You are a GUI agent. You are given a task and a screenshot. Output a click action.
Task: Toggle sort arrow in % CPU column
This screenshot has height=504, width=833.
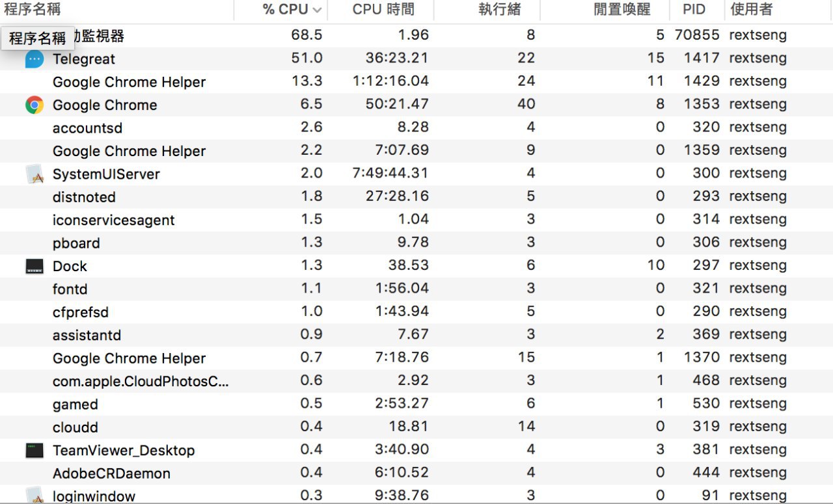click(317, 10)
